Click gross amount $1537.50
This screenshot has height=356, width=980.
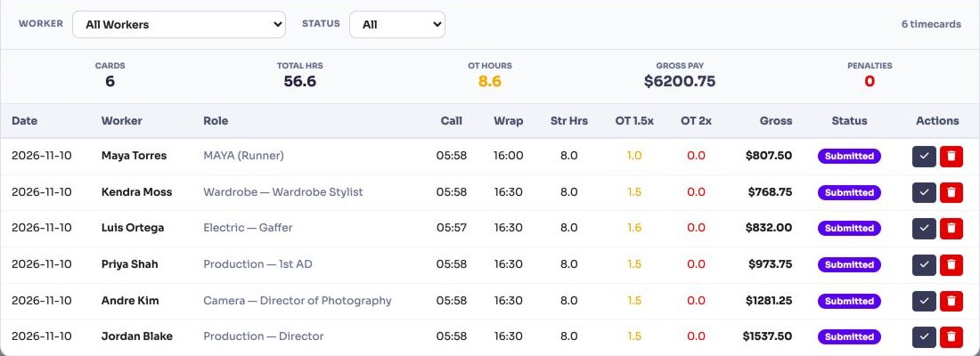click(767, 336)
